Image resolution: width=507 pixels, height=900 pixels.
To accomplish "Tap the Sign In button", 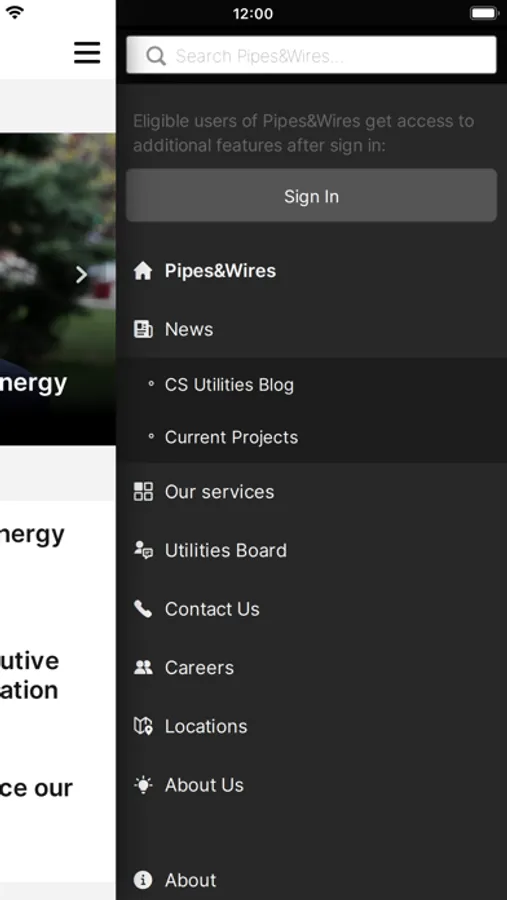I will [x=311, y=195].
